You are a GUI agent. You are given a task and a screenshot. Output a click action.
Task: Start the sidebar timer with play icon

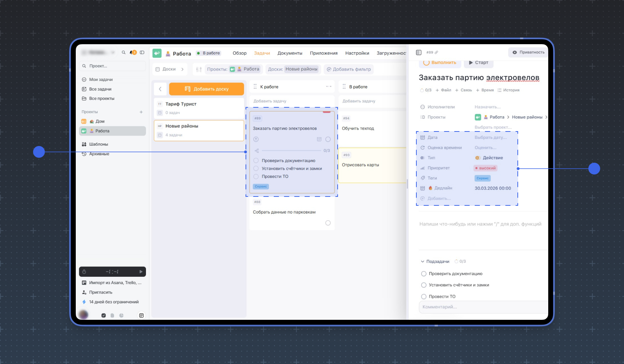(x=141, y=272)
